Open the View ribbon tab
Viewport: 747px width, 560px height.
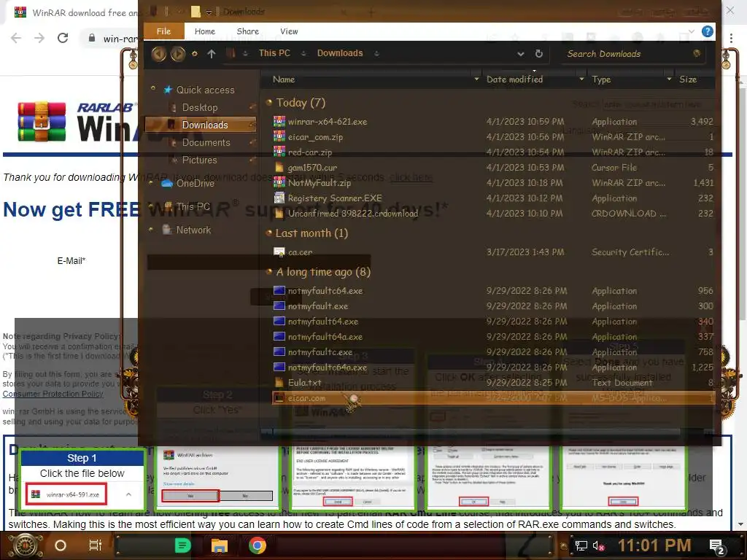point(289,31)
